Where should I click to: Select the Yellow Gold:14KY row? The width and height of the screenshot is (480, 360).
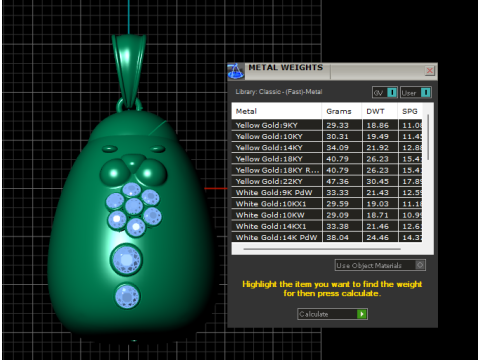tap(327, 148)
